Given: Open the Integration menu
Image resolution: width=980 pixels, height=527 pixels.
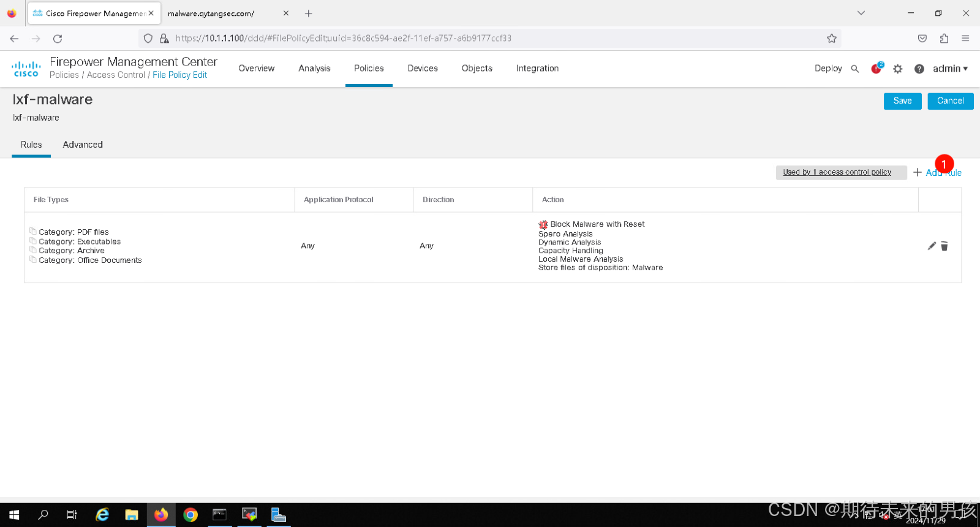Looking at the screenshot, I should click(x=537, y=69).
